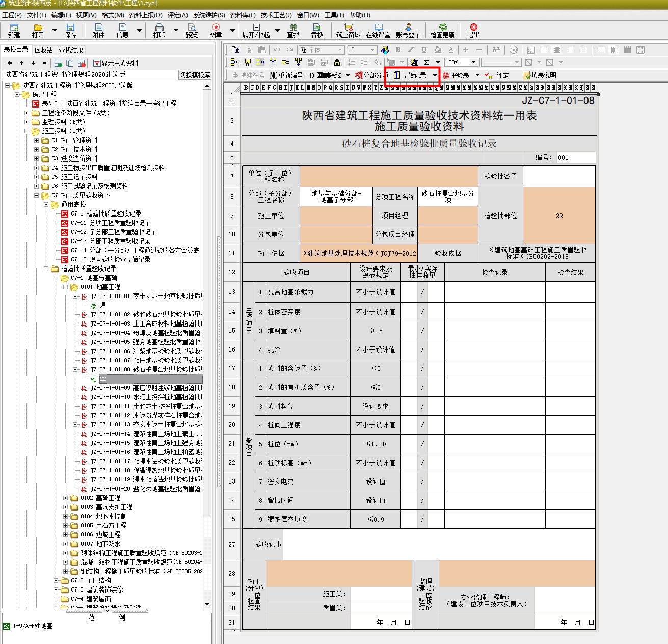Screen dimensions: 668x644
Task: Toggle bold B formatting icon
Action: tap(398, 50)
